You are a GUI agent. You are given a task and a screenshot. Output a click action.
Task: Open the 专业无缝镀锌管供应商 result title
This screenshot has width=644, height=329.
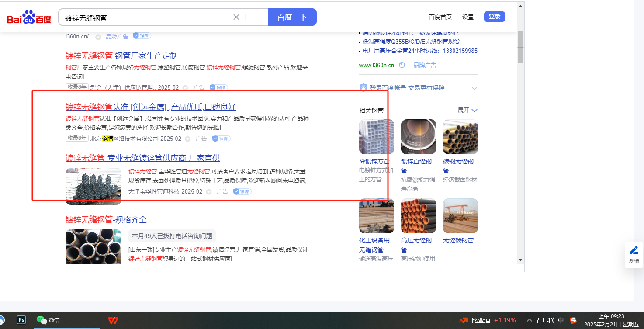coord(143,158)
